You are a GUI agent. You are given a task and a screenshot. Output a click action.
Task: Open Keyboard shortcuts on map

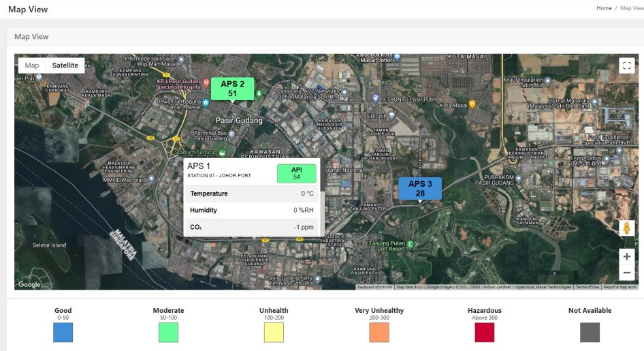pos(374,287)
